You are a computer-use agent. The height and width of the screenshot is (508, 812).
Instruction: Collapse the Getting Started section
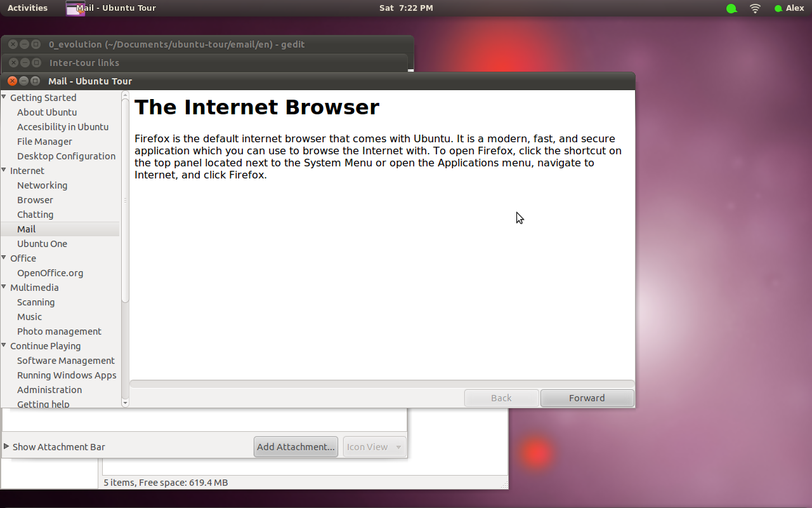(x=4, y=97)
